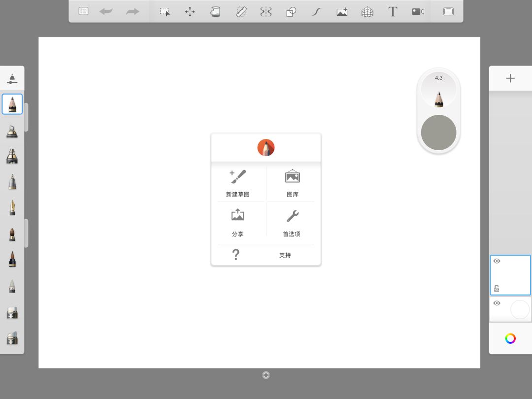Select the pencil brush

tap(12, 104)
